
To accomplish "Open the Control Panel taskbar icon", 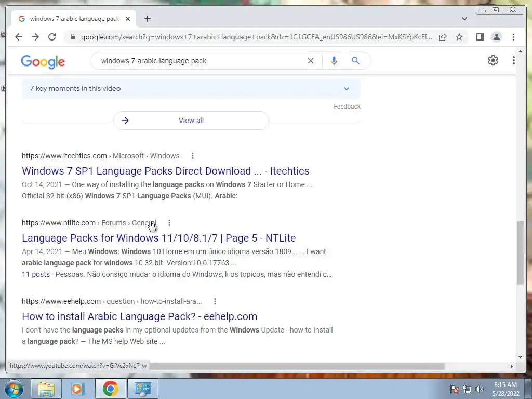I will (142, 389).
